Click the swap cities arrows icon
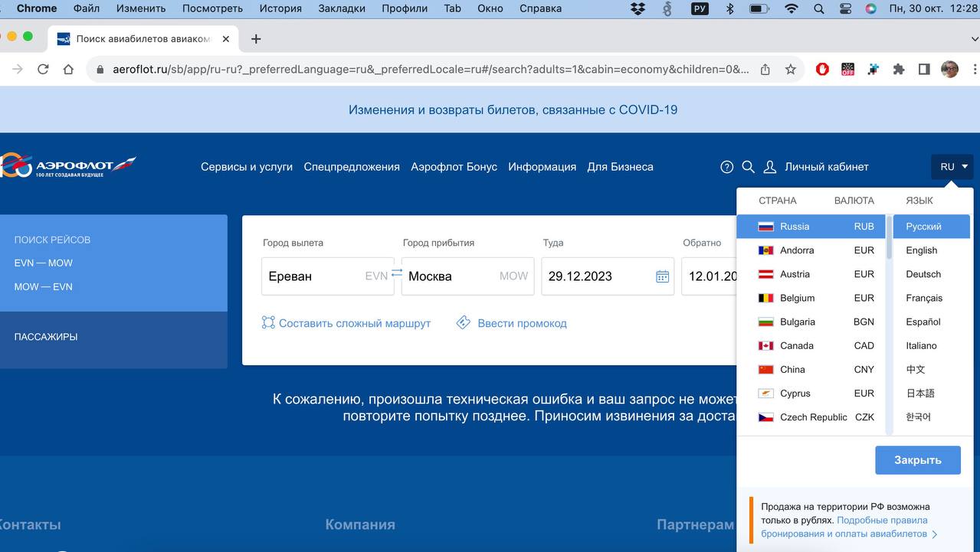This screenshot has width=980, height=552. 397,273
